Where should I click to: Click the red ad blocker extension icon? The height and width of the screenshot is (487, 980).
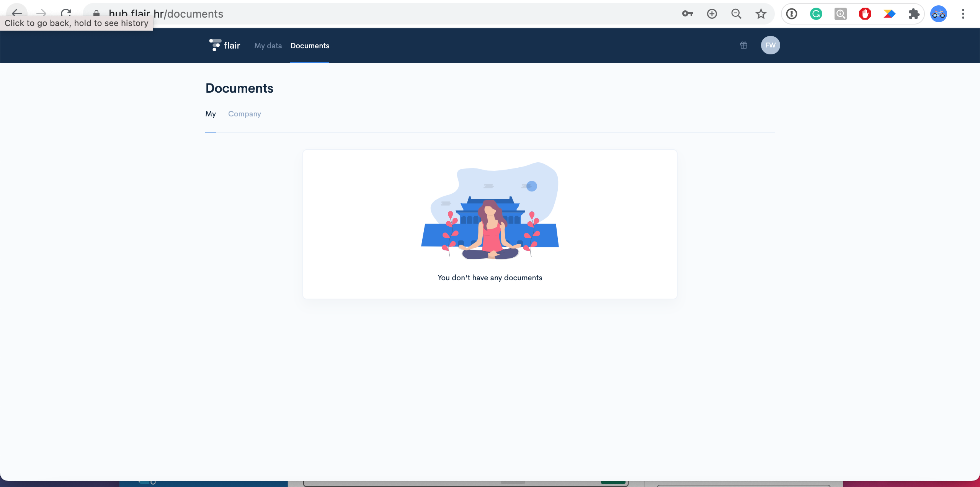point(865,14)
